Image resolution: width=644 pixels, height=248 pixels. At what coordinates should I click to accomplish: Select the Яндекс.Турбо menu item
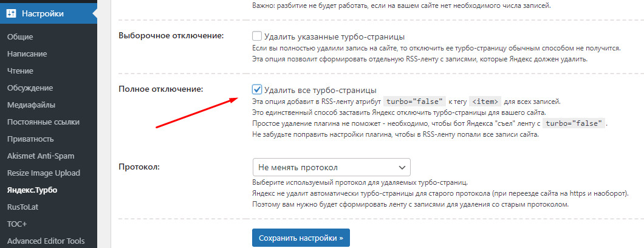point(32,190)
